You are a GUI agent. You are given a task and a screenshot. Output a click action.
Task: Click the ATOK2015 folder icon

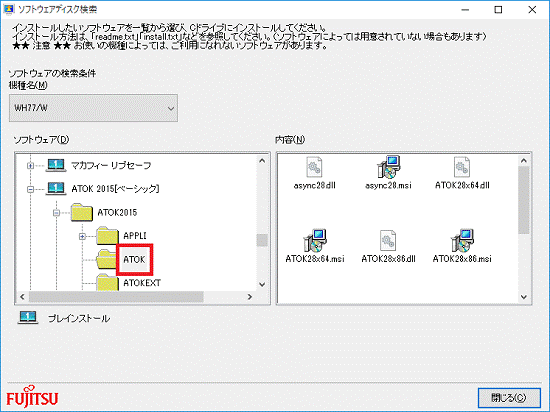[x=82, y=212]
